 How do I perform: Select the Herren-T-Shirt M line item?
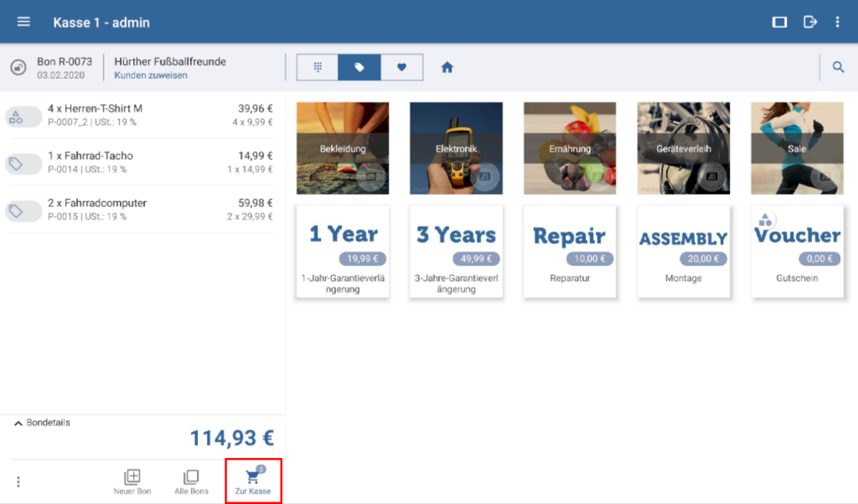point(142,115)
